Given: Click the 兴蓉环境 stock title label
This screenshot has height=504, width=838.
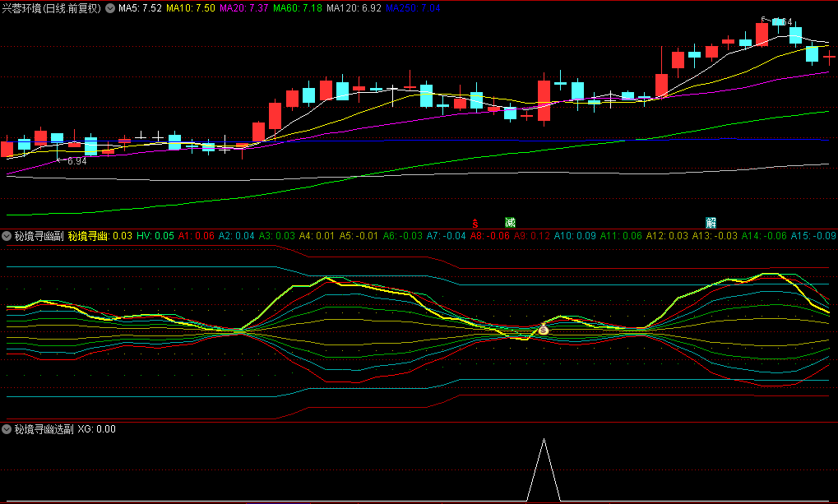Looking at the screenshot, I should coord(22,8).
